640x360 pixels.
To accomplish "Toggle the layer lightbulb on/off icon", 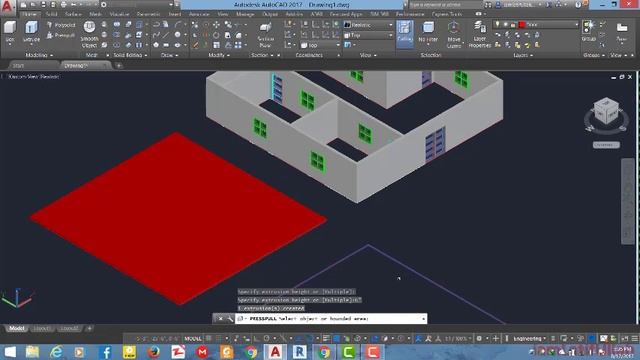I will tap(497, 25).
